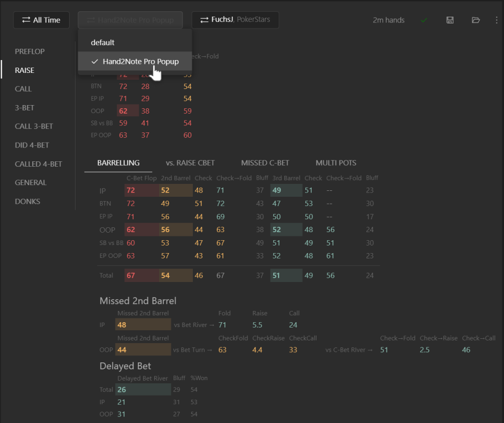Viewport: 504px width, 423px height.
Task: Open the PREFLOP section in sidebar
Action: click(x=30, y=51)
